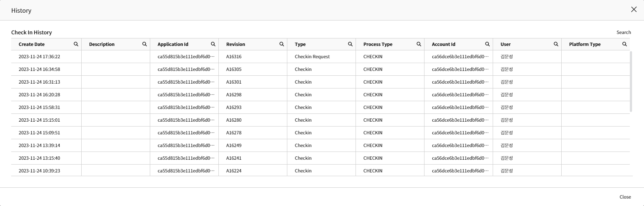Click the Description column header label
Image resolution: width=644 pixels, height=206 pixels.
pyautogui.click(x=102, y=44)
